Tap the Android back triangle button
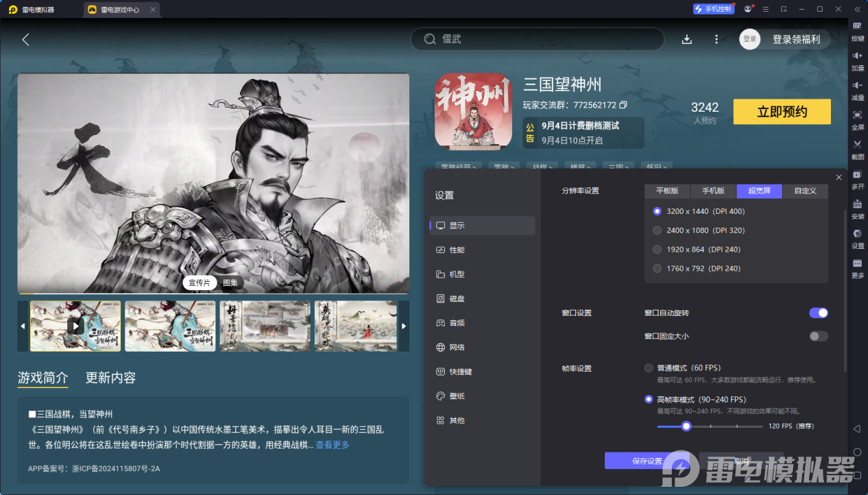 point(857,428)
